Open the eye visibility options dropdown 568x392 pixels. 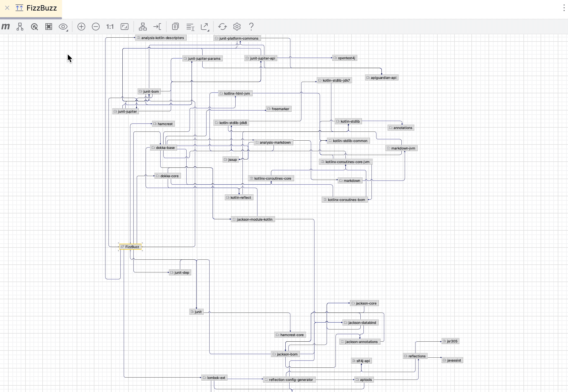coord(63,27)
